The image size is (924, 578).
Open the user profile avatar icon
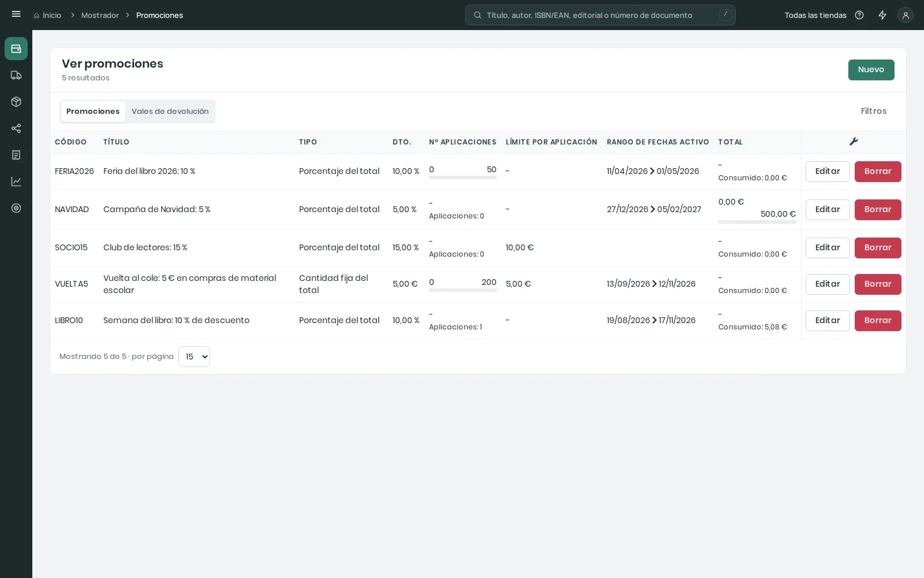tap(906, 15)
